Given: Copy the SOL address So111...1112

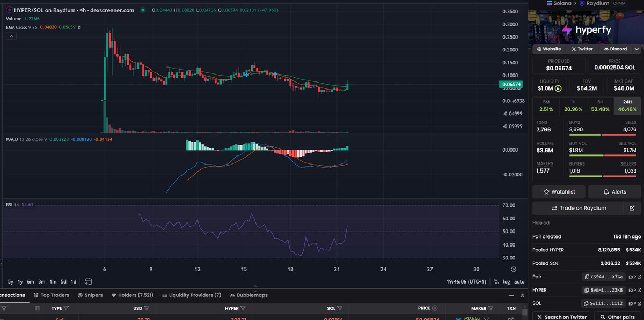Looking at the screenshot, I should coord(604,303).
